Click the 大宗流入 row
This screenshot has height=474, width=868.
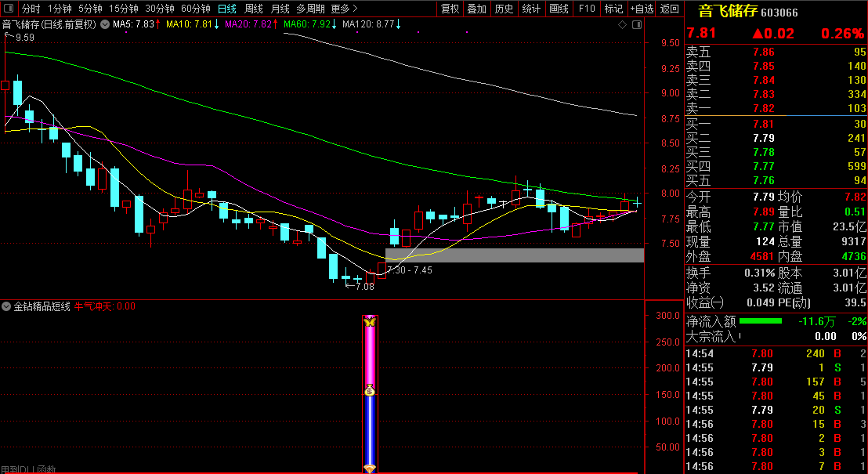tap(776, 336)
